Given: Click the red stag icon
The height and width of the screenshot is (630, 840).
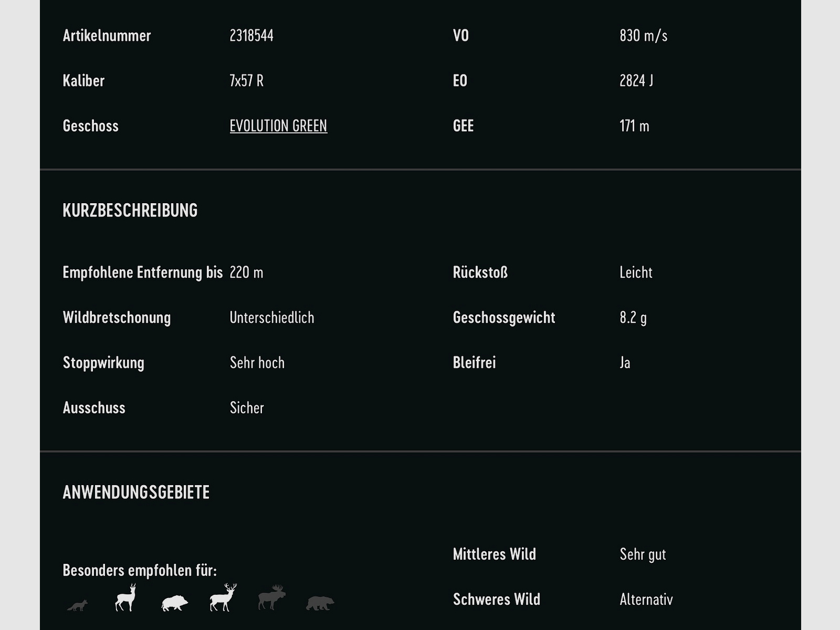Looking at the screenshot, I should pyautogui.click(x=223, y=597).
